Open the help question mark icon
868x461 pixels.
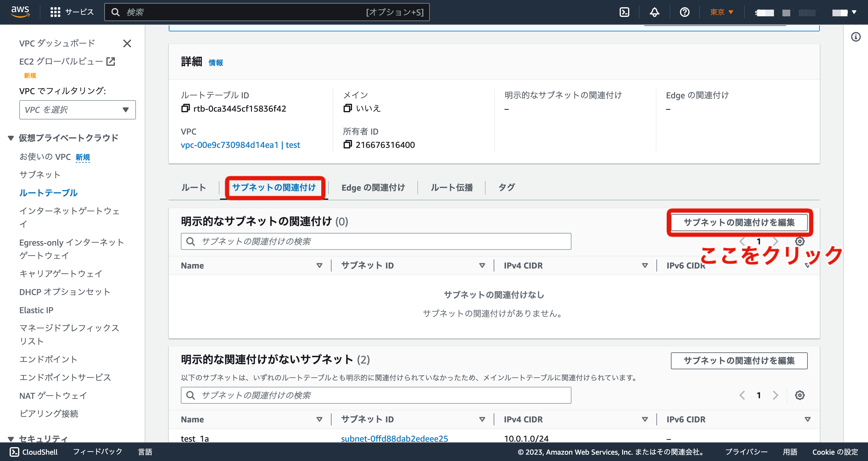pyautogui.click(x=684, y=12)
